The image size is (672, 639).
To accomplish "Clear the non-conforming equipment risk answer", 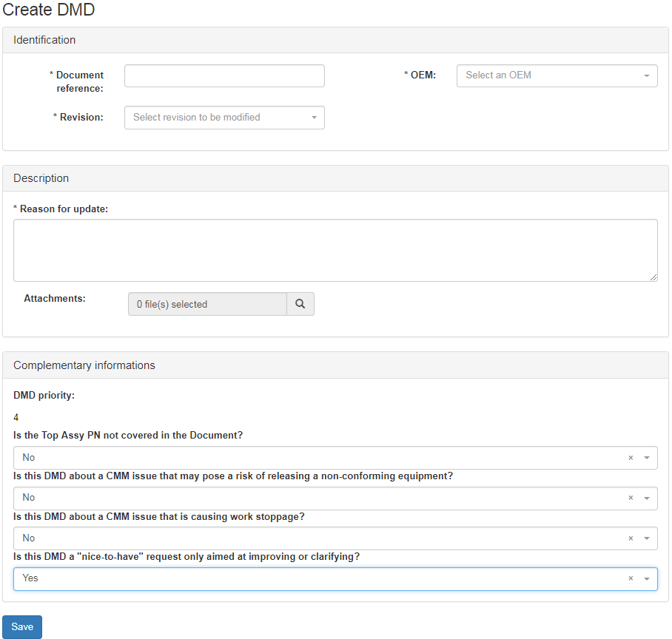I will point(631,498).
